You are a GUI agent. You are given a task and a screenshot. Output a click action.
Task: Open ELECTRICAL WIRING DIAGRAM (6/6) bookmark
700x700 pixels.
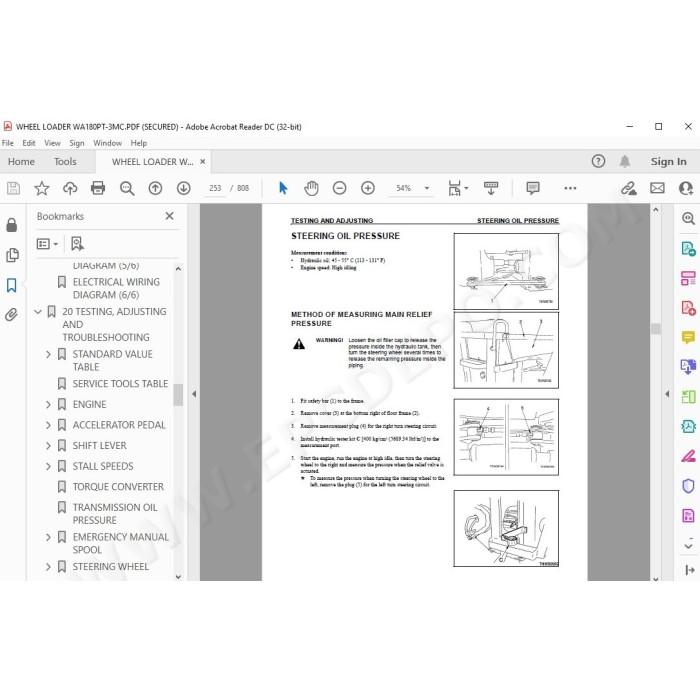(116, 288)
